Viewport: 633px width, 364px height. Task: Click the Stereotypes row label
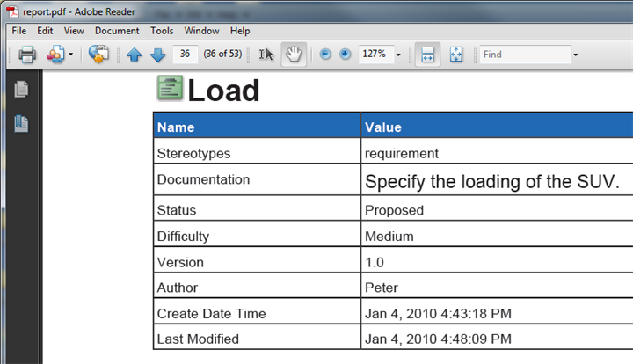tap(193, 153)
